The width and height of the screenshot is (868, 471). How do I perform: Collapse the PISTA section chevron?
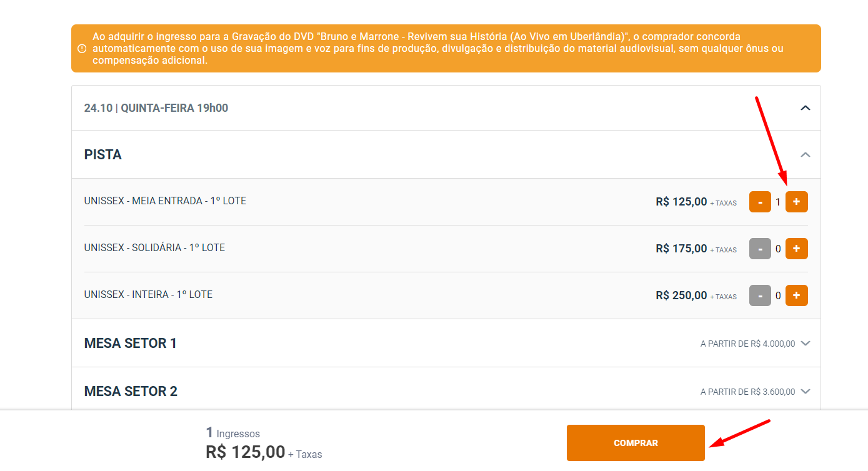coord(806,154)
